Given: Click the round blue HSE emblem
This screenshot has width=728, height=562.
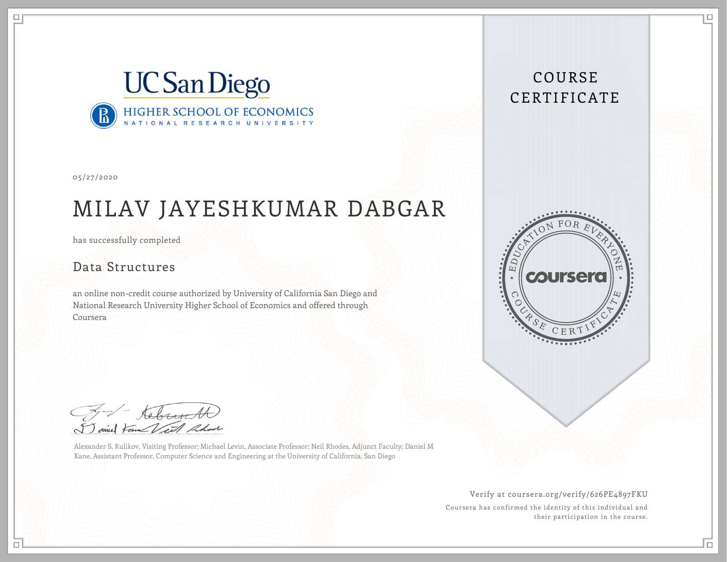Looking at the screenshot, I should coord(104,116).
